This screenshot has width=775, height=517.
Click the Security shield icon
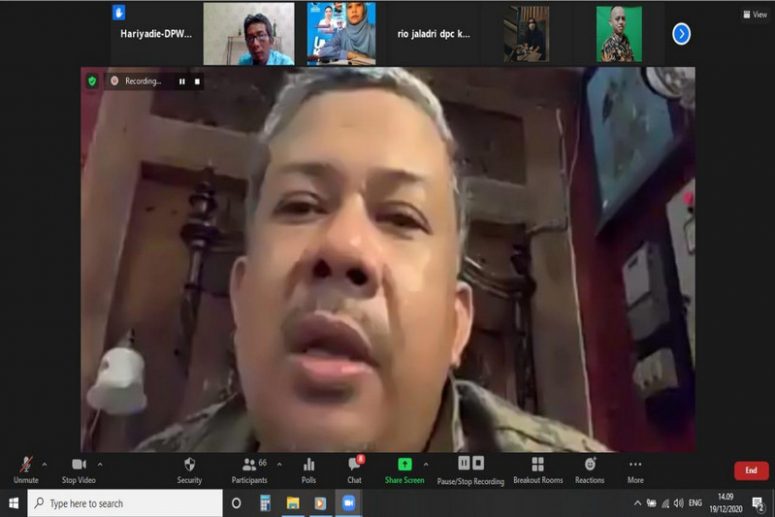pos(189,465)
